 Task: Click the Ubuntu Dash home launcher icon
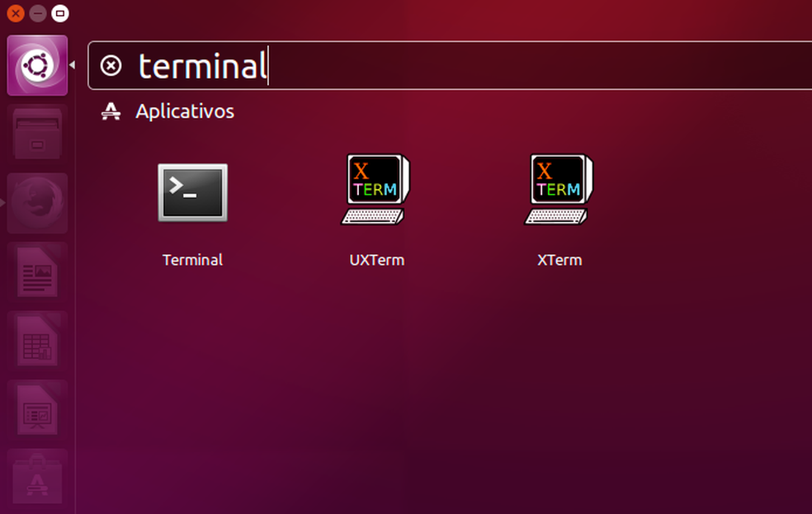[x=37, y=65]
